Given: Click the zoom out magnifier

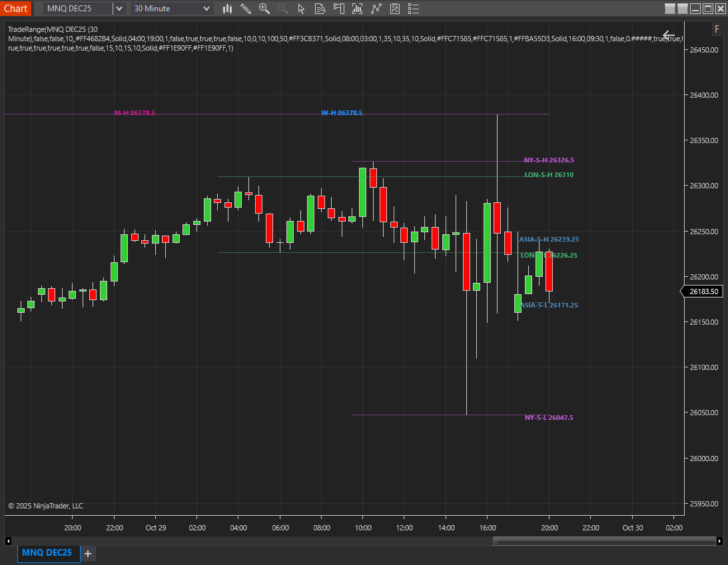Looking at the screenshot, I should pos(283,9).
